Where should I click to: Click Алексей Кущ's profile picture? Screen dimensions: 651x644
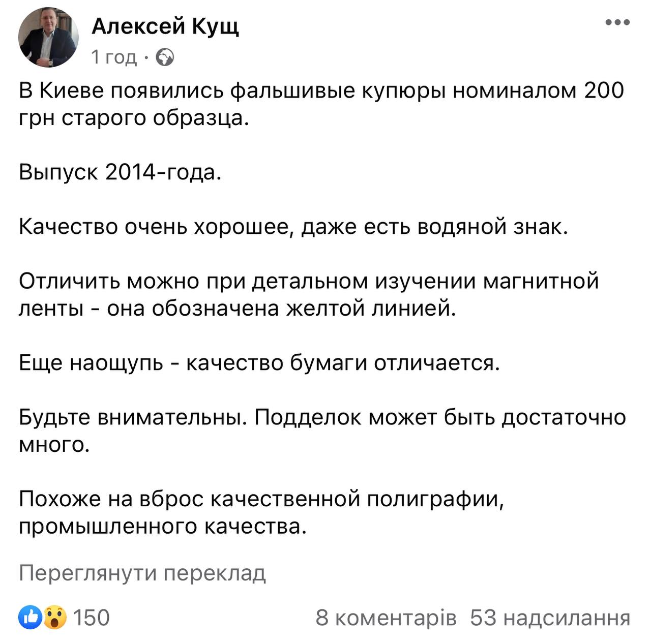pos(49,37)
